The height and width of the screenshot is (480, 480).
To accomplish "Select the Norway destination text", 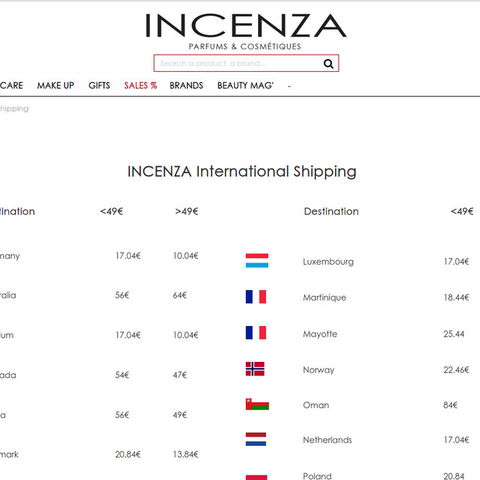I will pos(319,370).
